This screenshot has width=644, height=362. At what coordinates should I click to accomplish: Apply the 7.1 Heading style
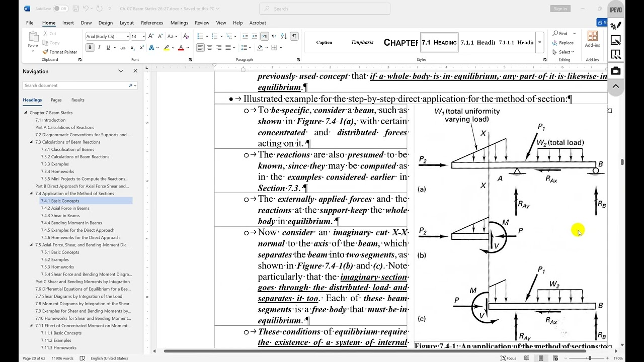click(x=439, y=42)
